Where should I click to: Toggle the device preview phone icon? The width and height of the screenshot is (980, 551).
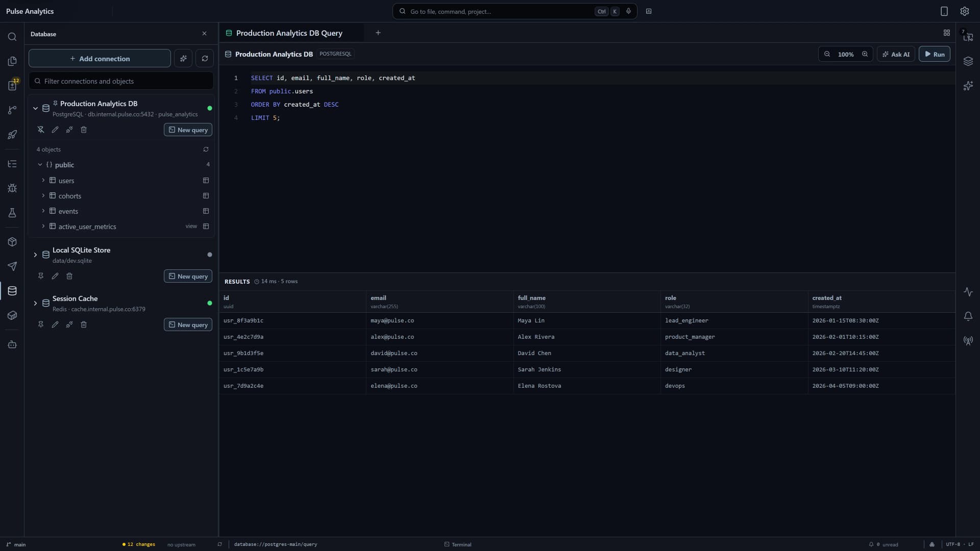(944, 11)
